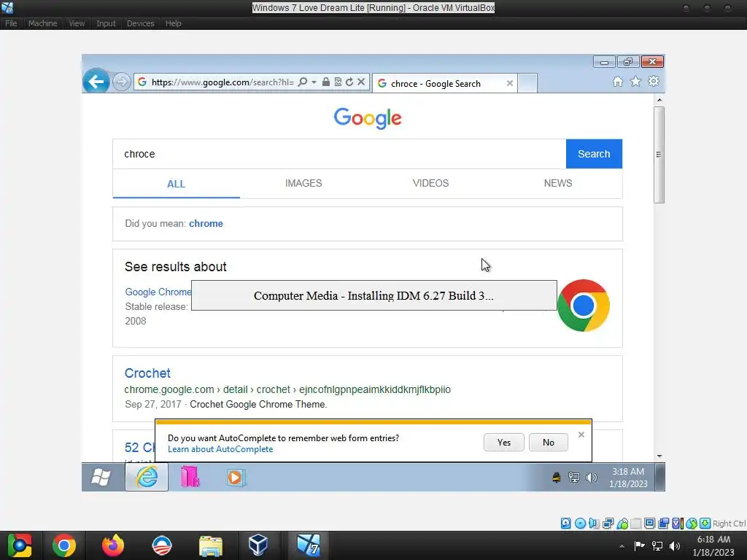Click the notification bell icon in the VM tray
Image resolution: width=747 pixels, height=560 pixels.
click(556, 477)
